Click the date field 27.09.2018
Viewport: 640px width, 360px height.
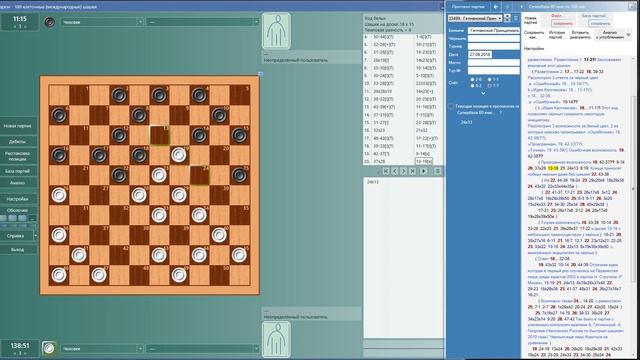pyautogui.click(x=480, y=54)
